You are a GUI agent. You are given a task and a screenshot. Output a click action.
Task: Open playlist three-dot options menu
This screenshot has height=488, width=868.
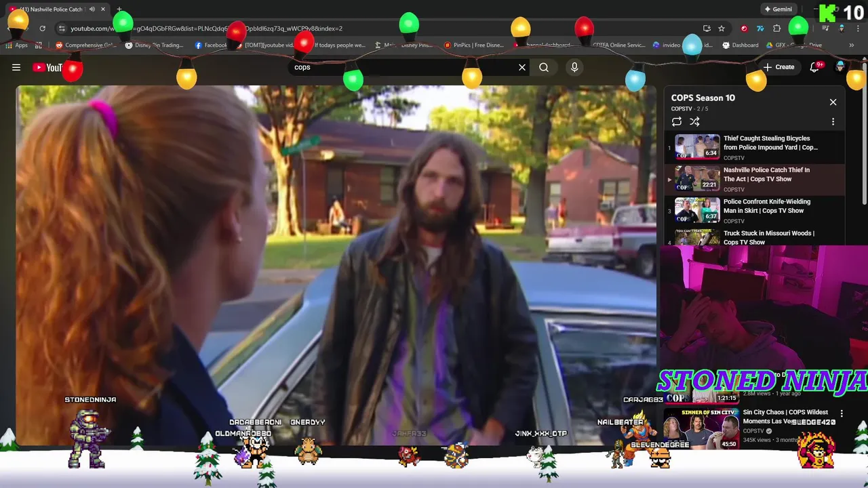pyautogui.click(x=833, y=122)
